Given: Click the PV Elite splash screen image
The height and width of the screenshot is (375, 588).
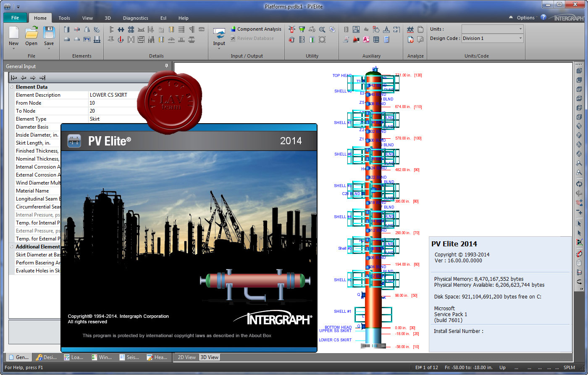Looking at the screenshot, I should [189, 238].
